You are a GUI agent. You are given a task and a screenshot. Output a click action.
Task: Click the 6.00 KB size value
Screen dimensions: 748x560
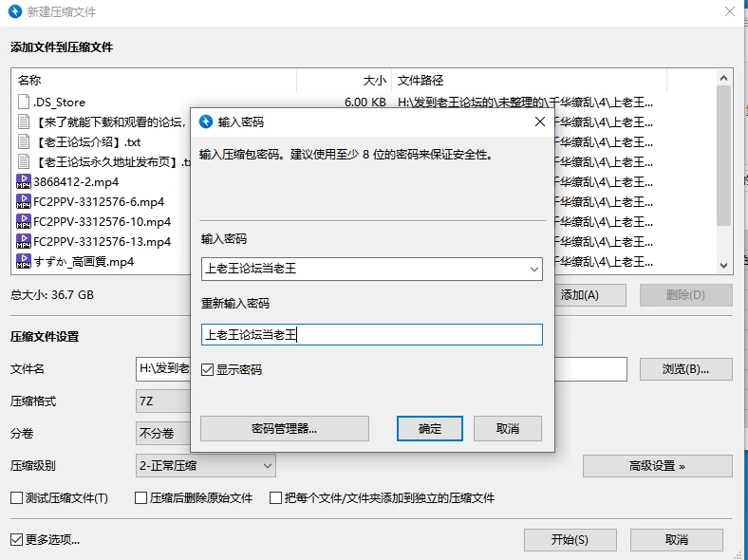pyautogui.click(x=365, y=102)
